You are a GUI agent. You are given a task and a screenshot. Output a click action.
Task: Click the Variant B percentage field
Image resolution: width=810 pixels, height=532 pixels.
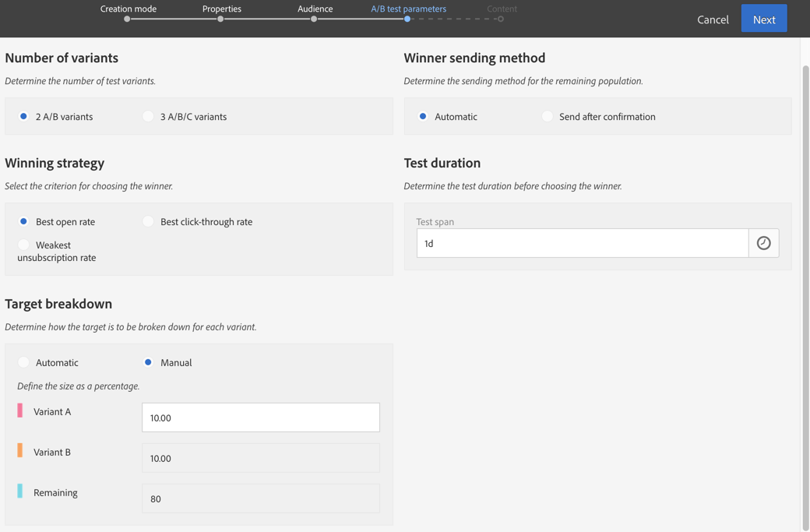coord(260,458)
